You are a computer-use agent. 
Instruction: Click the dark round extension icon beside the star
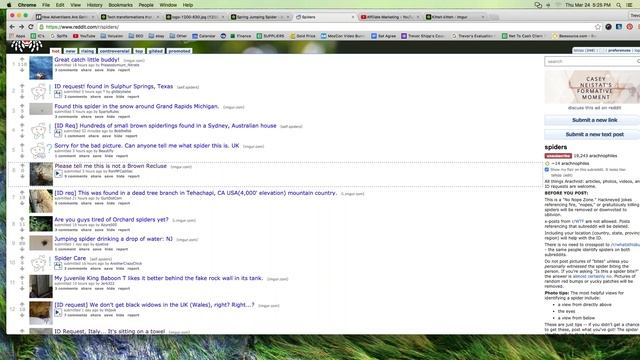[609, 27]
